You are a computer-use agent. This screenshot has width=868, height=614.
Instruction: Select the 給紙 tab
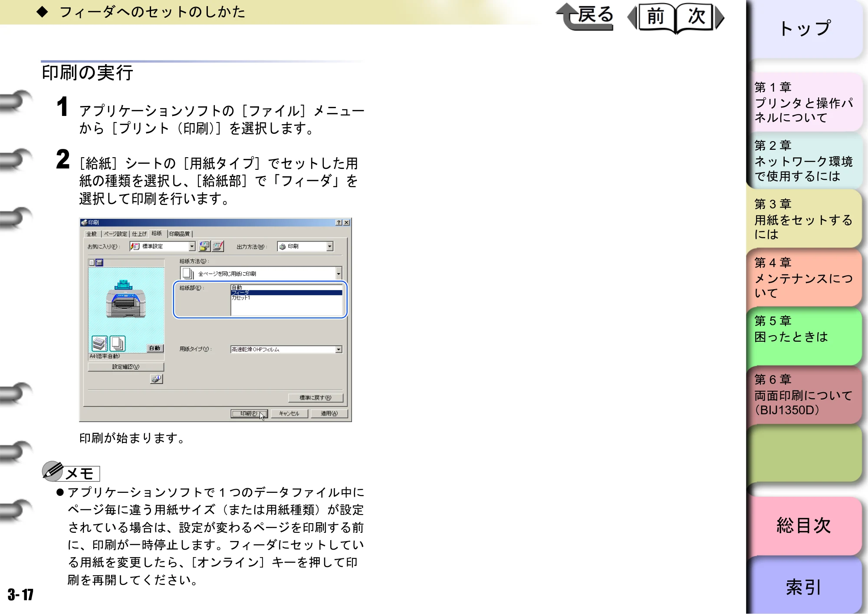(x=157, y=233)
